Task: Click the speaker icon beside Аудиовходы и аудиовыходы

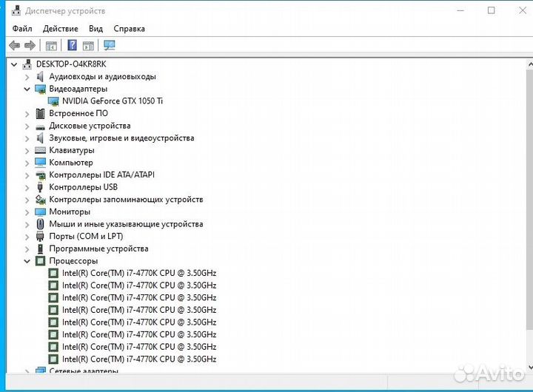Action: click(x=41, y=76)
